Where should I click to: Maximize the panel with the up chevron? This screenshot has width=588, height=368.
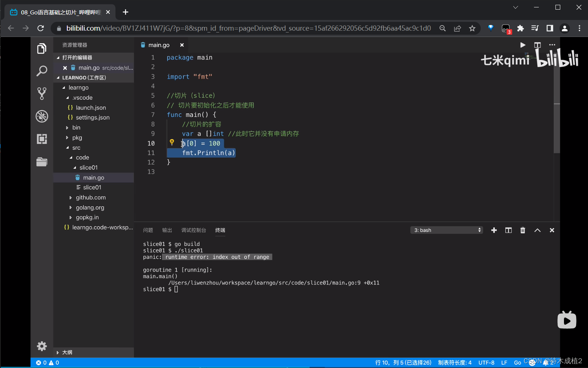[x=537, y=230]
